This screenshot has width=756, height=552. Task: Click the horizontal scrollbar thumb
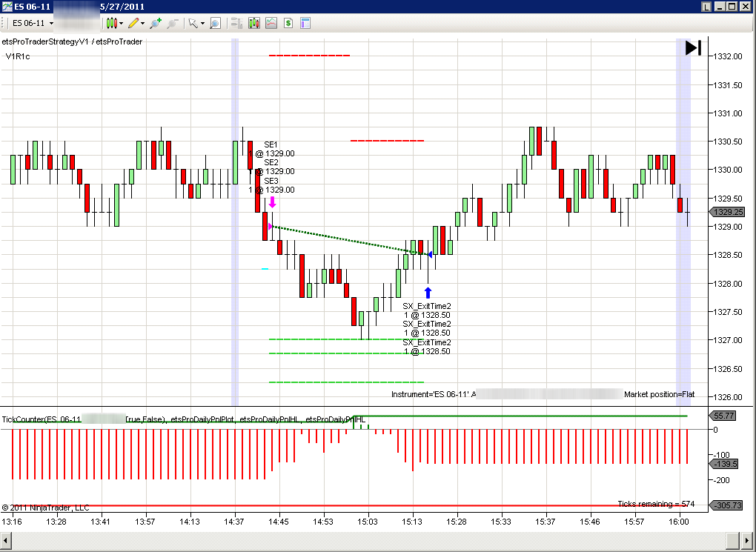(732, 540)
